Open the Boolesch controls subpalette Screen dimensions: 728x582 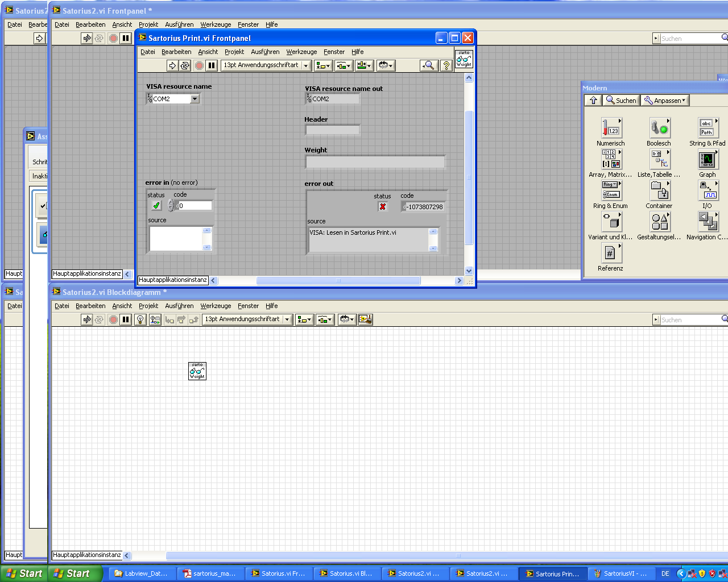tap(659, 128)
